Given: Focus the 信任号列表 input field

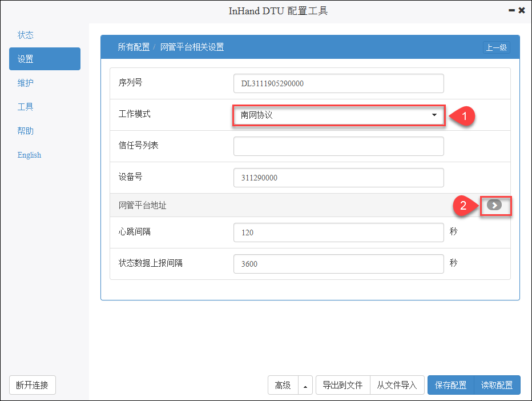Looking at the screenshot, I should 338,146.
